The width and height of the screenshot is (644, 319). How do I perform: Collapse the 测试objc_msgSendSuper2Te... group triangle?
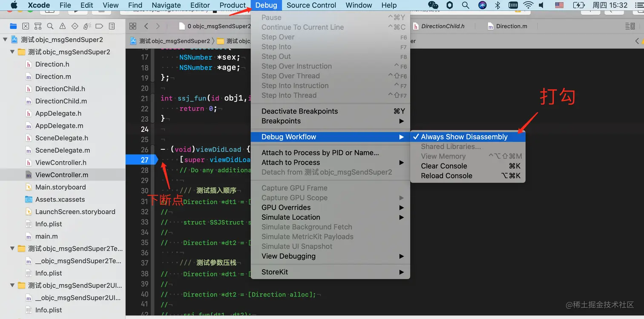13,248
